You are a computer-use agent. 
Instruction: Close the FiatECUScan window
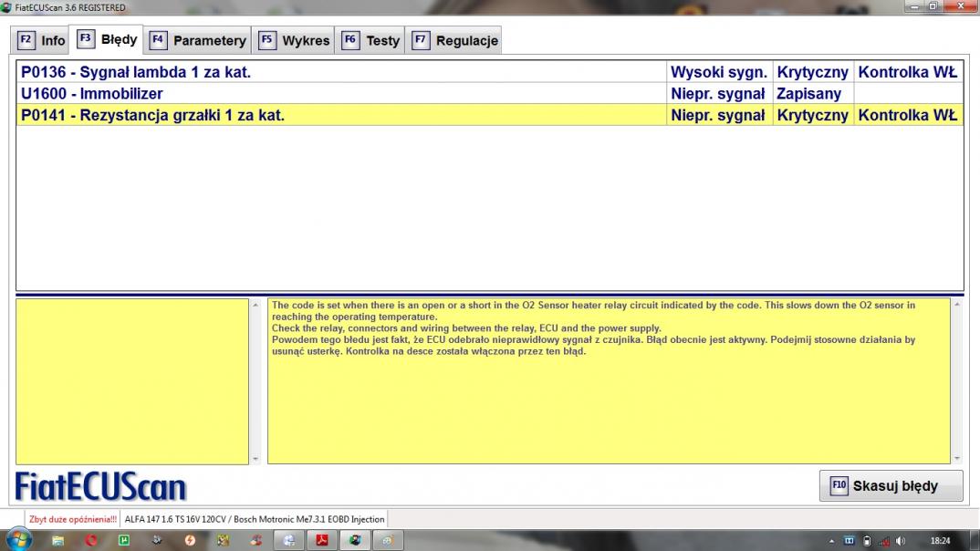click(961, 6)
